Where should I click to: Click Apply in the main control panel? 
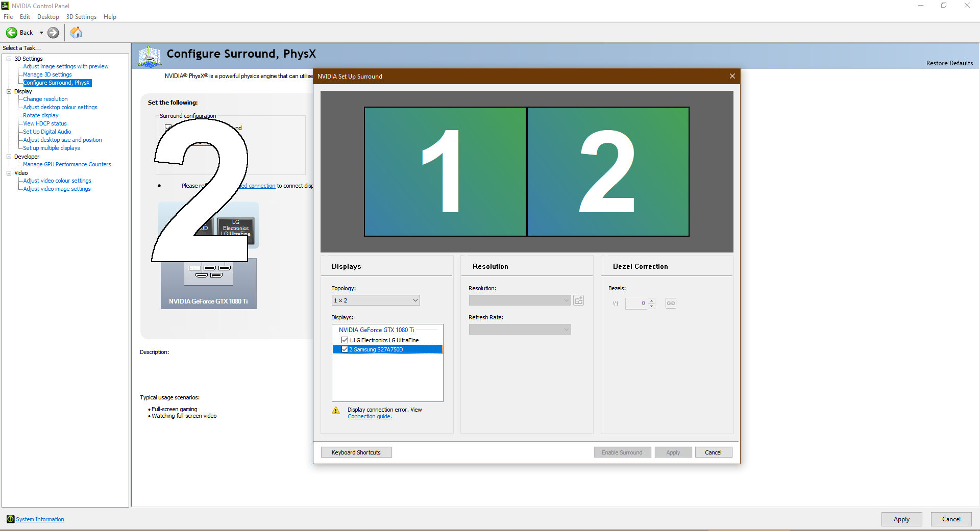click(x=901, y=519)
